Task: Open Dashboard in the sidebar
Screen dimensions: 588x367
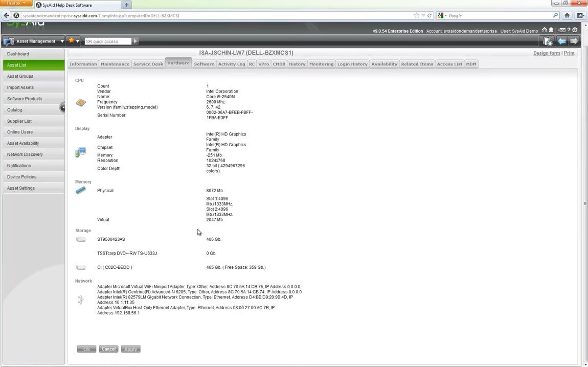Action: (33, 54)
